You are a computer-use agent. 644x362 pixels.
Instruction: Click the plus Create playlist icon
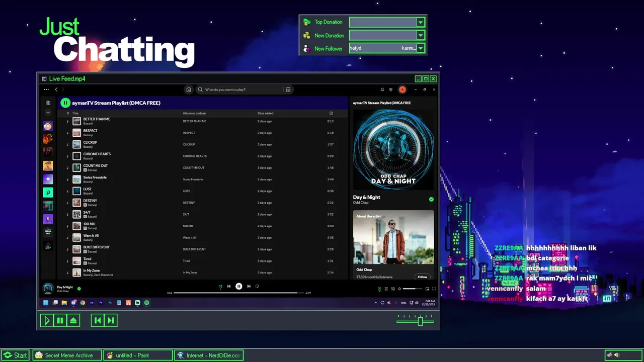[x=48, y=113]
